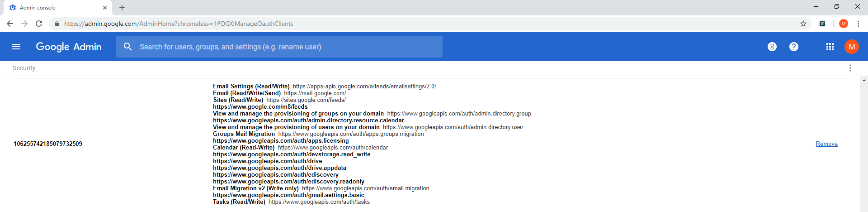This screenshot has width=868, height=212.
Task: Click the apps.licensing scope URL
Action: click(x=281, y=141)
